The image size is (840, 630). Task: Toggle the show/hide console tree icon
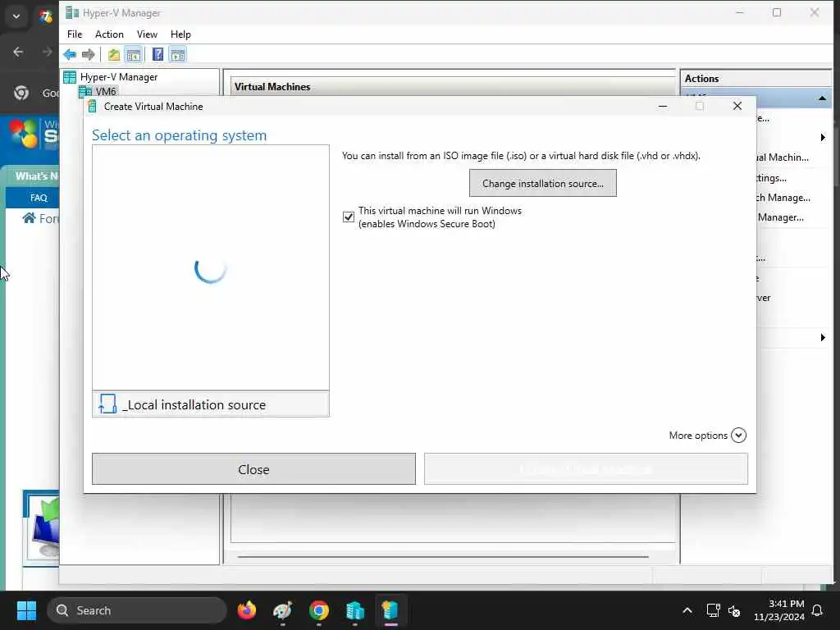click(134, 54)
